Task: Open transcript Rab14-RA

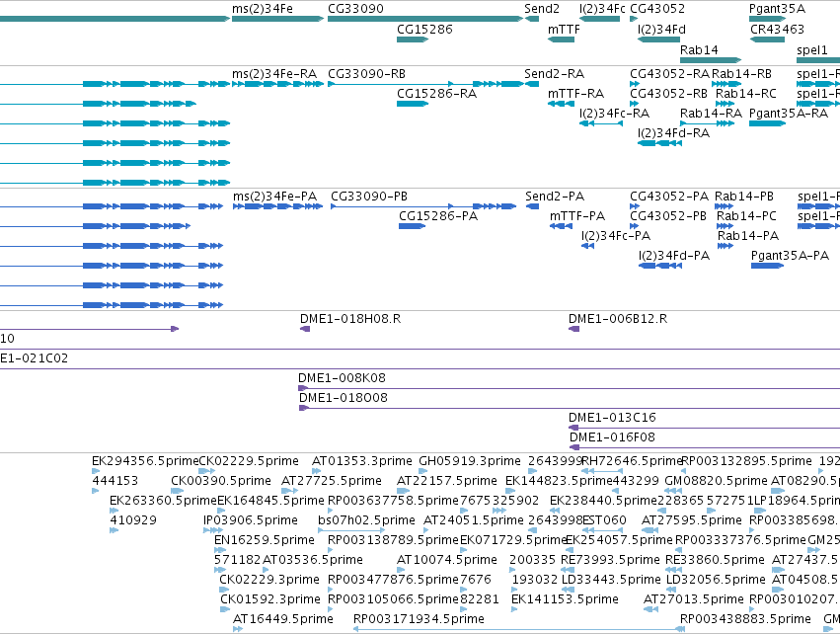Action: click(x=711, y=114)
